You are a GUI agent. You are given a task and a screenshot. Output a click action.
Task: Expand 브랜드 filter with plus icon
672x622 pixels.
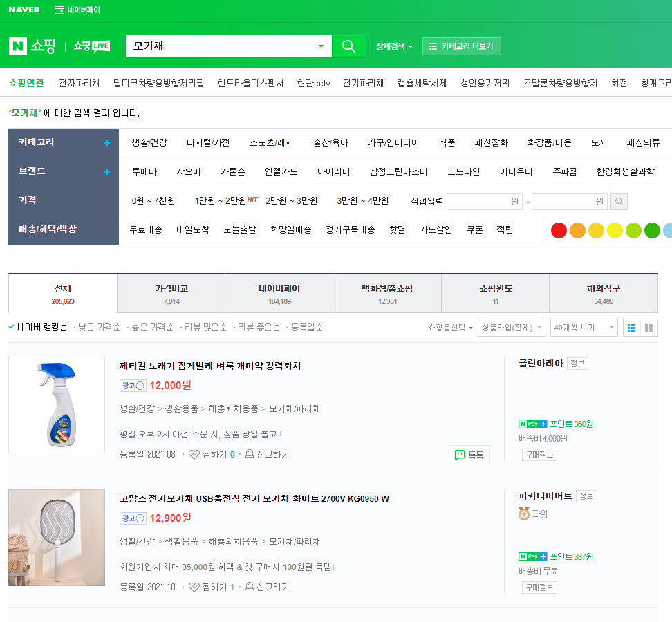tap(107, 172)
